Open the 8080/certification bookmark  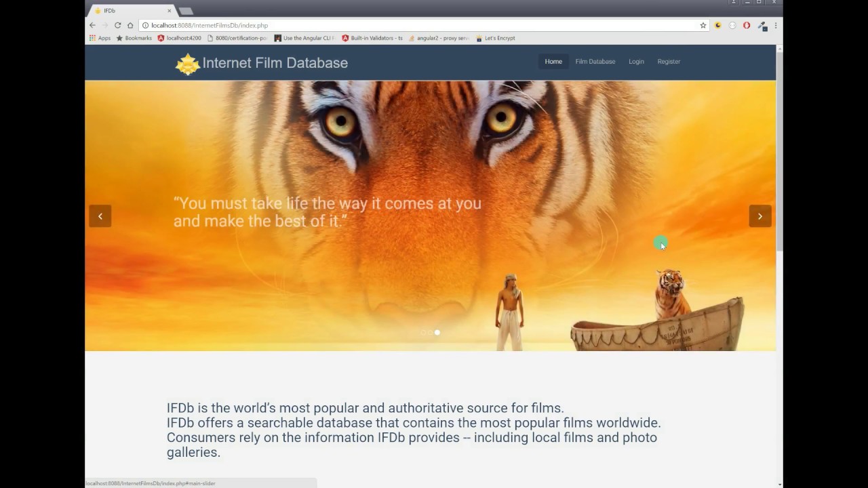click(x=237, y=38)
